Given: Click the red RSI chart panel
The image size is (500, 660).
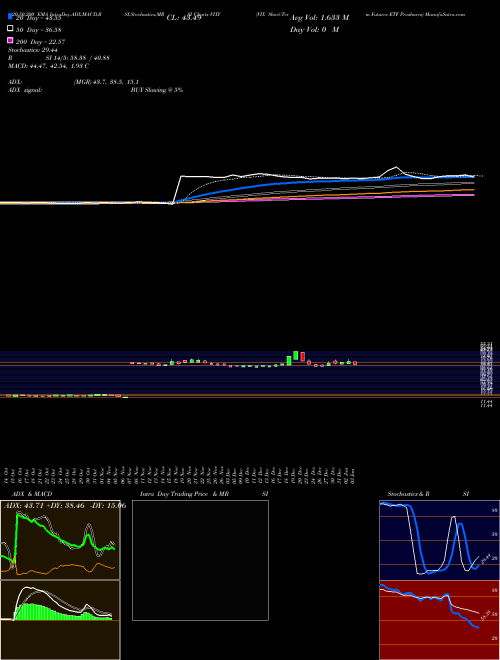Looking at the screenshot, I should coord(439,620).
